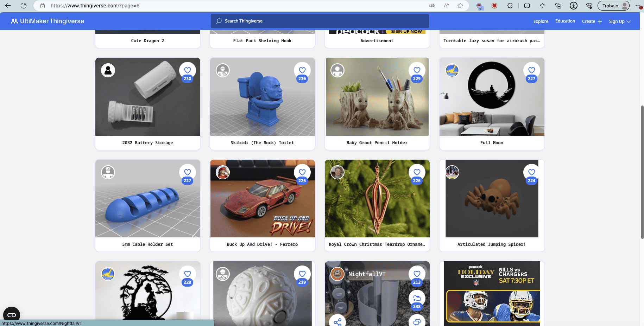Open browser extensions puzzle icon
This screenshot has height=326, width=644.
[510, 6]
